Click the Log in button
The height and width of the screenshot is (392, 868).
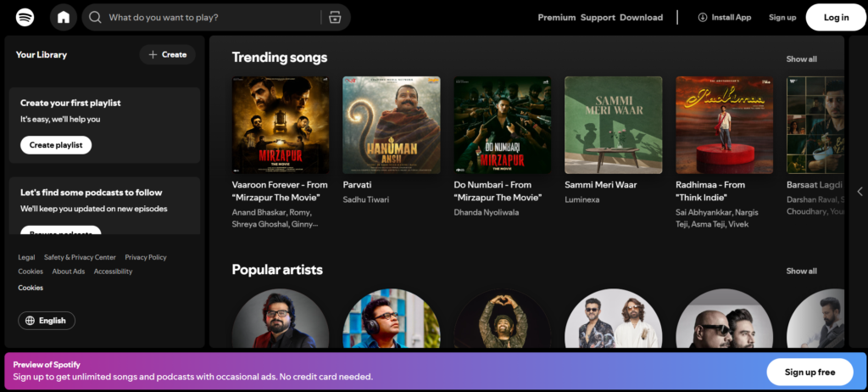(x=836, y=17)
